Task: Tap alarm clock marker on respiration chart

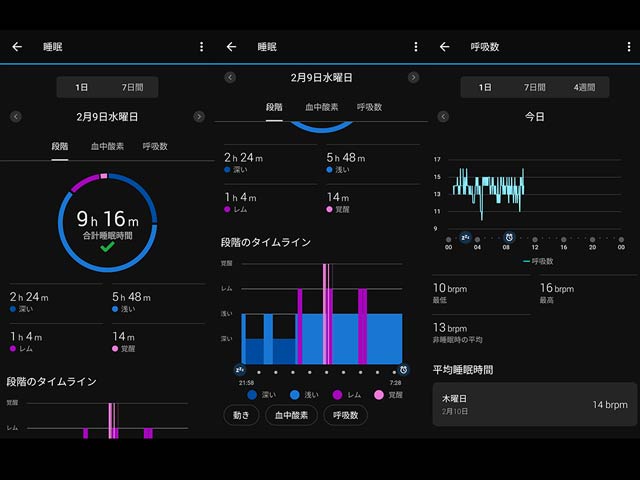Action: 509,238
